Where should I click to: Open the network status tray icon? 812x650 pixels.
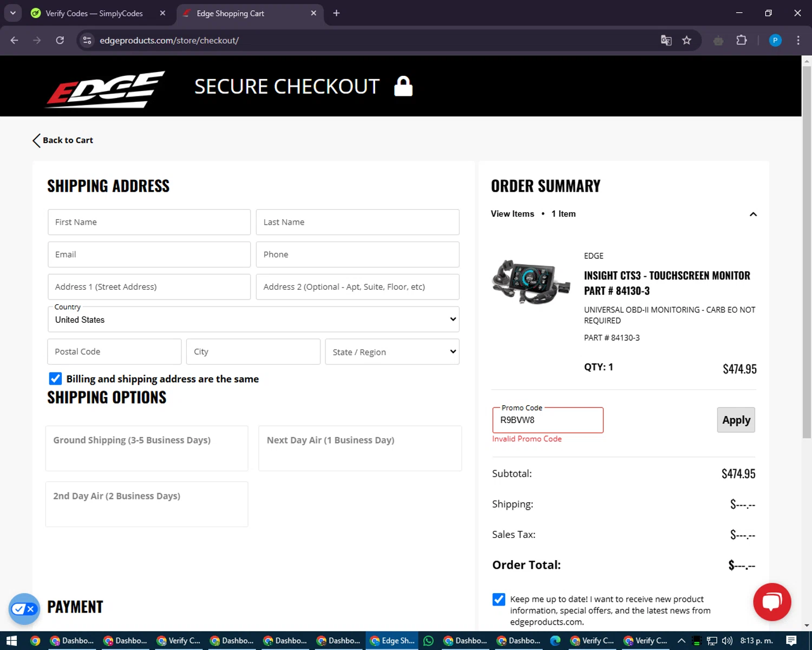click(712, 641)
